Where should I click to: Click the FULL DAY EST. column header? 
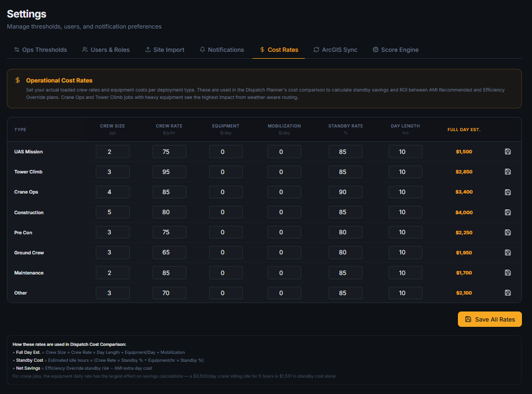click(464, 130)
